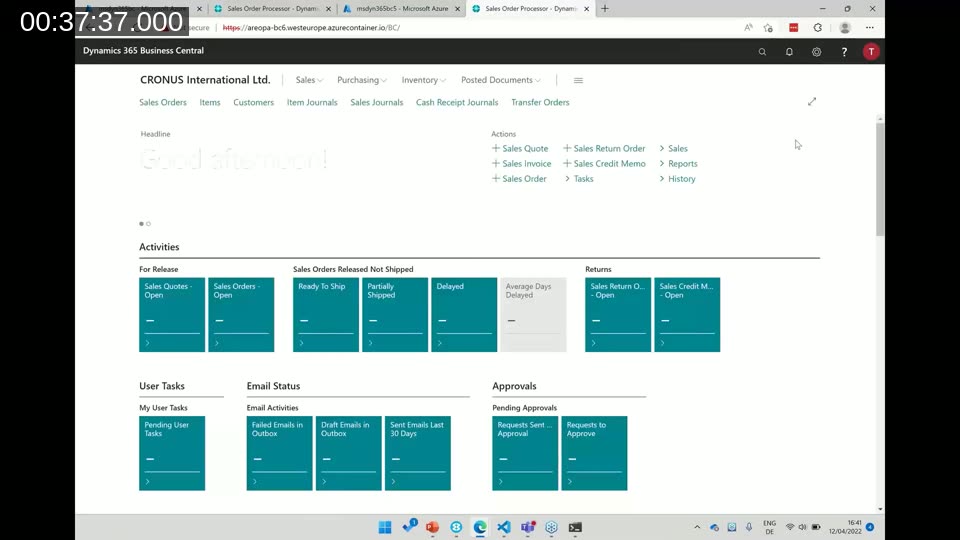Open the Sales Return Orders - Open tile

pos(618,315)
